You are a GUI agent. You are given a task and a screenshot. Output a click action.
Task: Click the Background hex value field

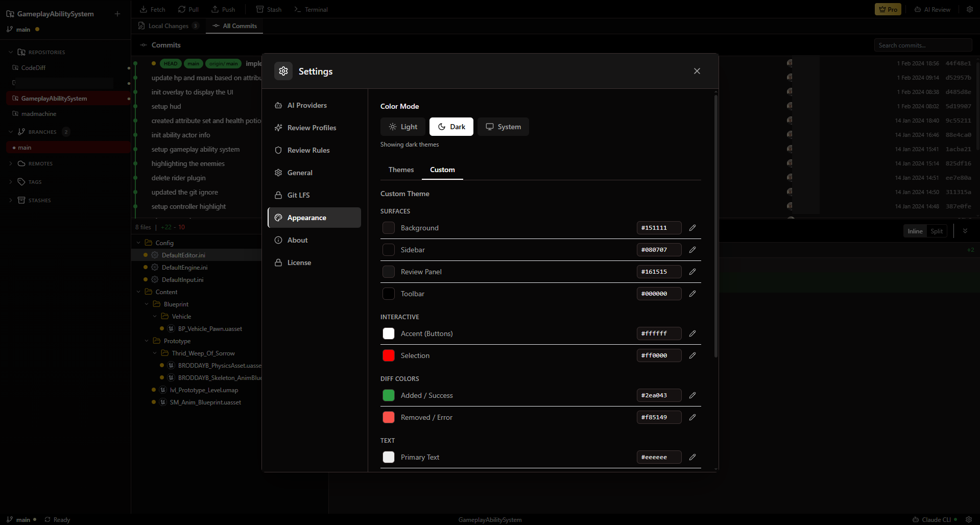pyautogui.click(x=659, y=228)
